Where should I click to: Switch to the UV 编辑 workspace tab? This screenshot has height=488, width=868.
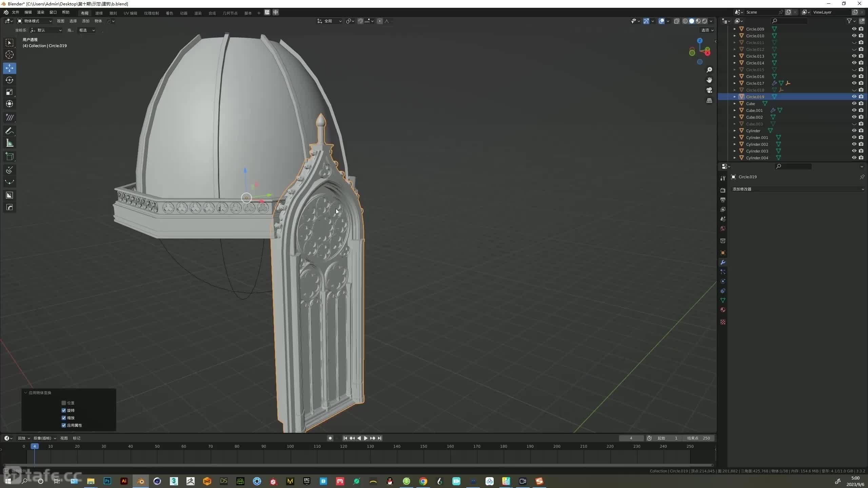[130, 13]
